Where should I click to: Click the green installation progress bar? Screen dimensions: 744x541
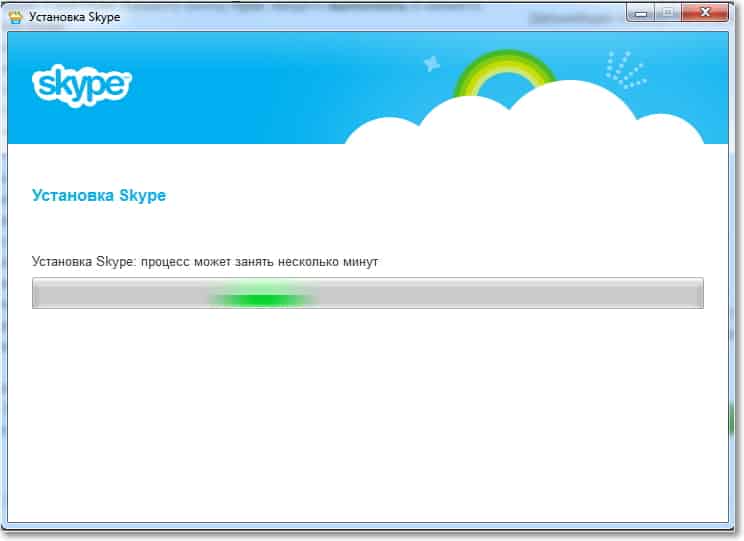pyautogui.click(x=368, y=293)
